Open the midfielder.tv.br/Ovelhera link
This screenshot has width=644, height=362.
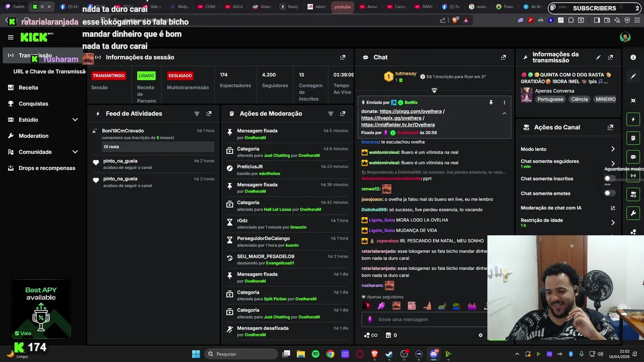click(x=398, y=125)
